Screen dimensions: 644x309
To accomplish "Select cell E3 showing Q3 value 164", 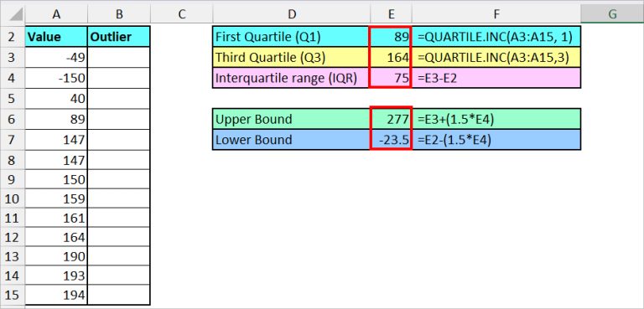I will point(391,58).
